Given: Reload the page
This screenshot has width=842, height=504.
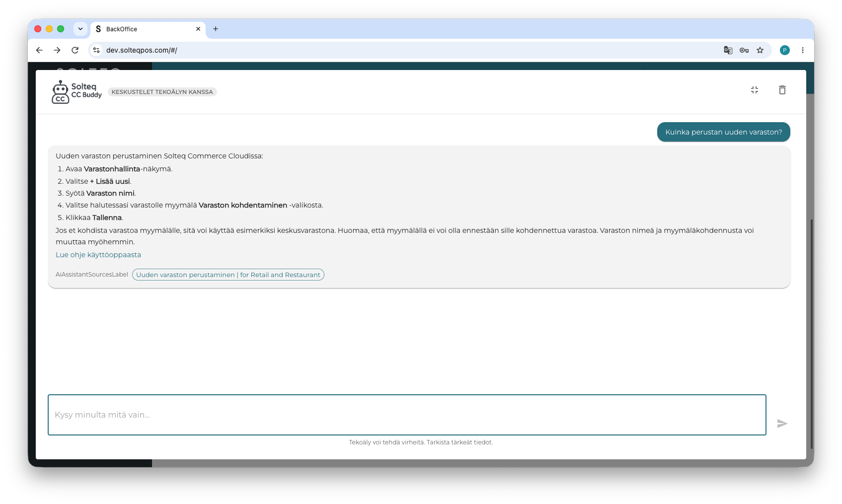Looking at the screenshot, I should (x=75, y=50).
